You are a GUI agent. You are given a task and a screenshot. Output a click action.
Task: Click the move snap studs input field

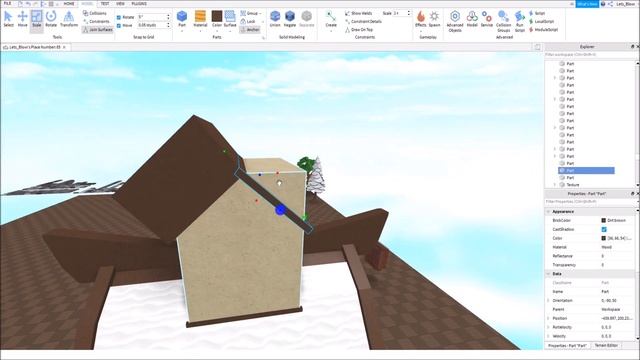coord(151,25)
